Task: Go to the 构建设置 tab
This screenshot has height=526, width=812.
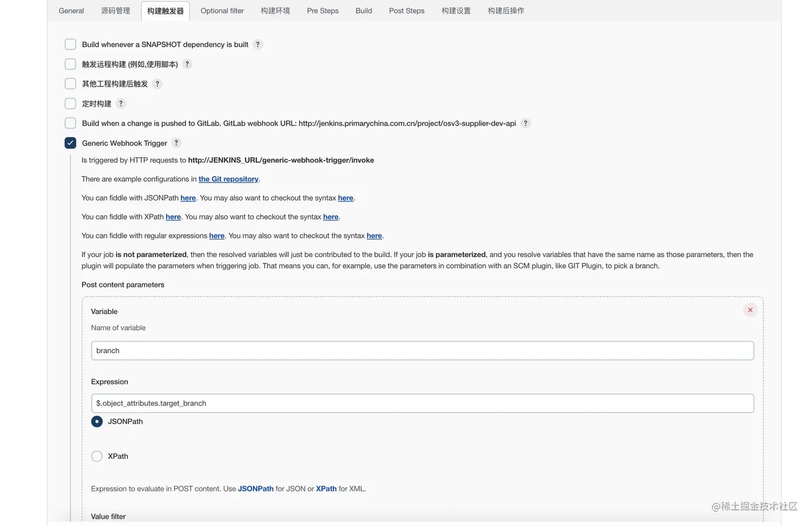Action: pos(456,11)
